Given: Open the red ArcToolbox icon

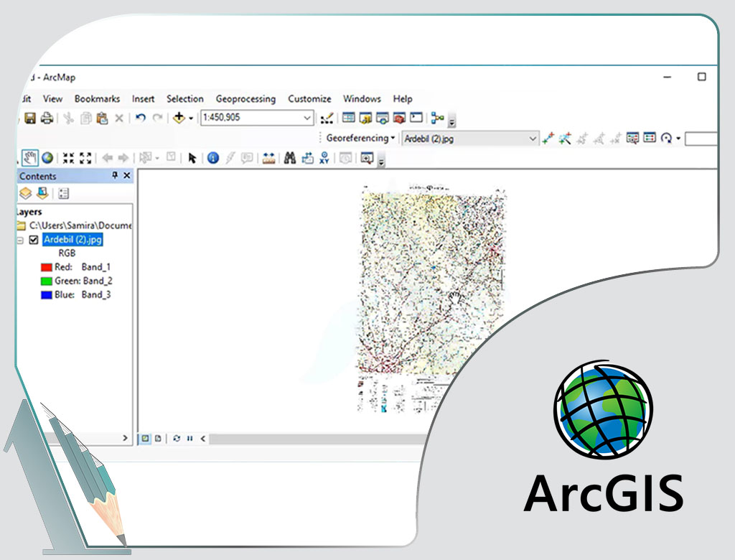Looking at the screenshot, I should coord(399,118).
